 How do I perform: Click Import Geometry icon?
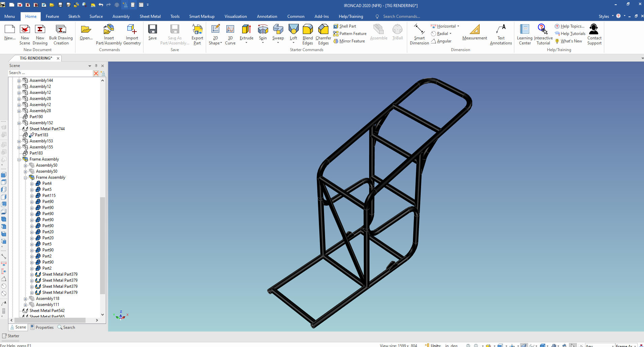[x=132, y=30]
